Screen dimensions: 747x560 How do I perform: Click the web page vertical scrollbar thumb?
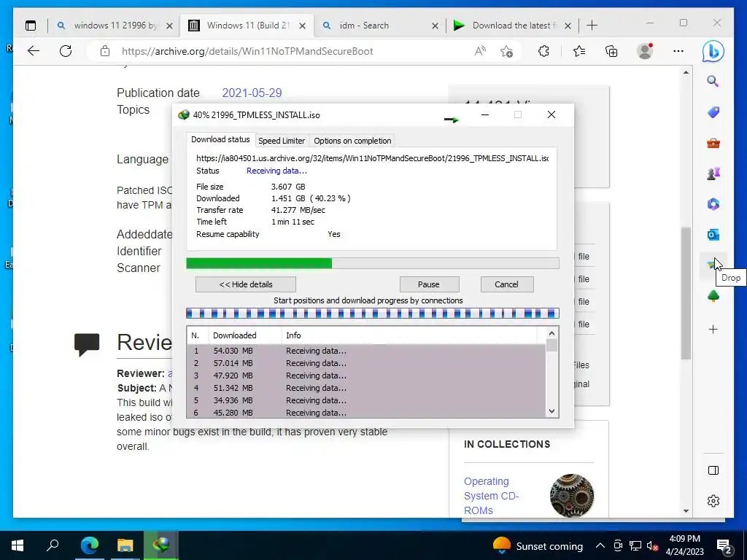coord(686,293)
